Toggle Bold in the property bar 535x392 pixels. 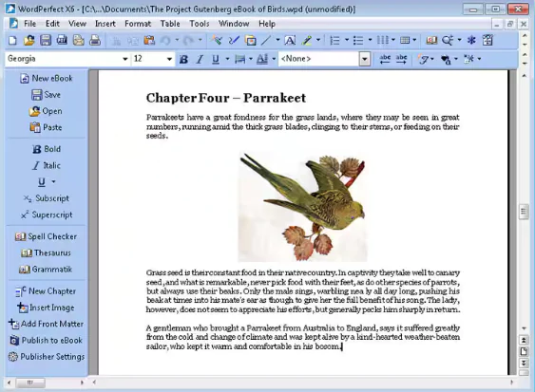tap(183, 59)
